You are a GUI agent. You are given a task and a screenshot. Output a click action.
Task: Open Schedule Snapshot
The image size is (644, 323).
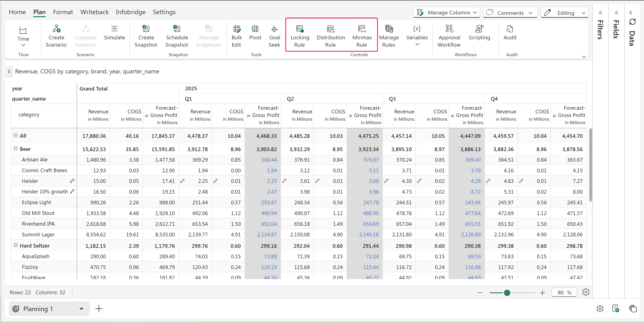176,36
